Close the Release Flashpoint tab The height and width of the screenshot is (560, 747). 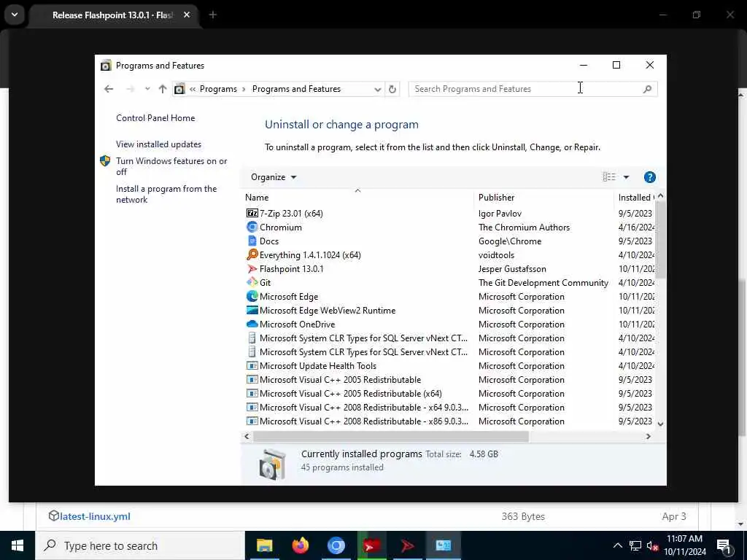[187, 15]
